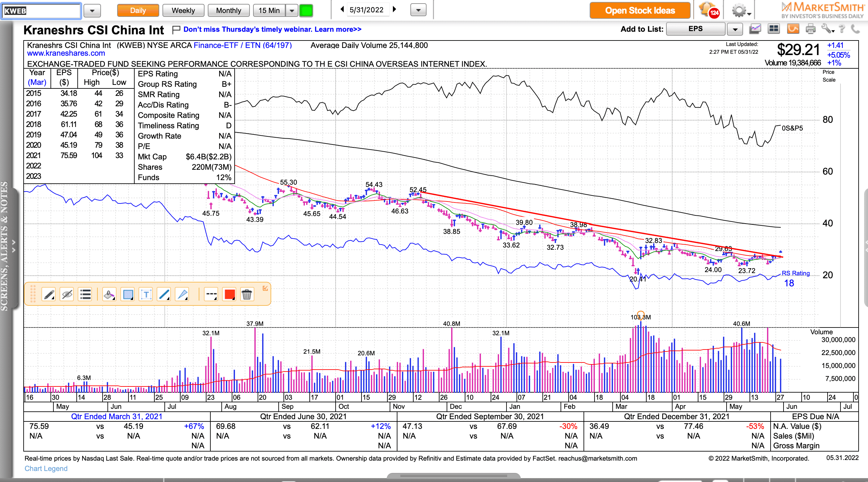Click the Group RS Rating row
The width and height of the screenshot is (868, 482).
click(184, 84)
